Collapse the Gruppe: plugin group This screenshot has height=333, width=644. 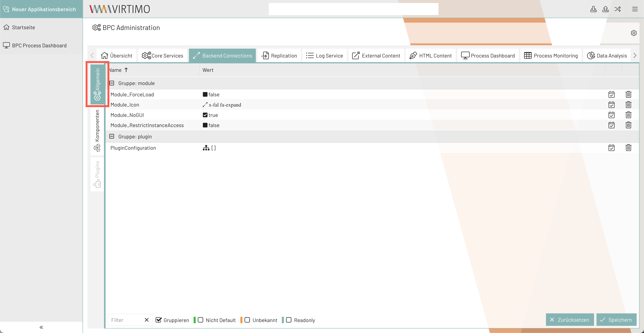(x=112, y=136)
